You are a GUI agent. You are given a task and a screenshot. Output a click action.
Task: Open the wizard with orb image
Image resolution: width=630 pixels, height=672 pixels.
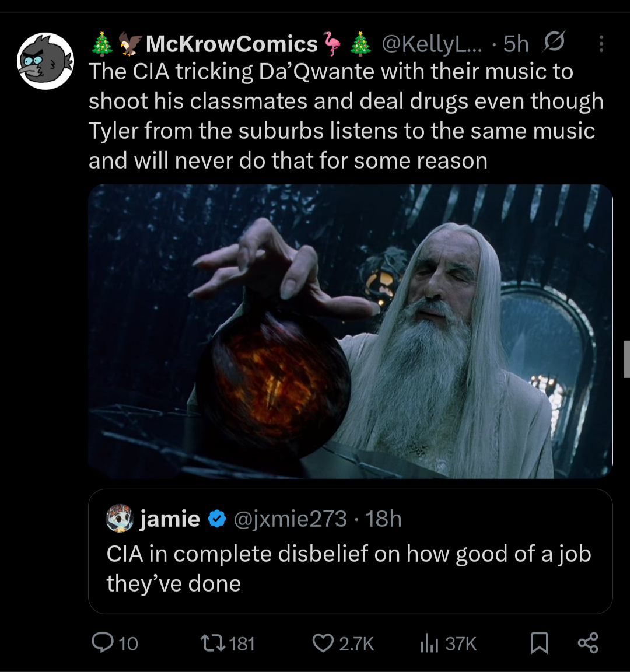(350, 331)
